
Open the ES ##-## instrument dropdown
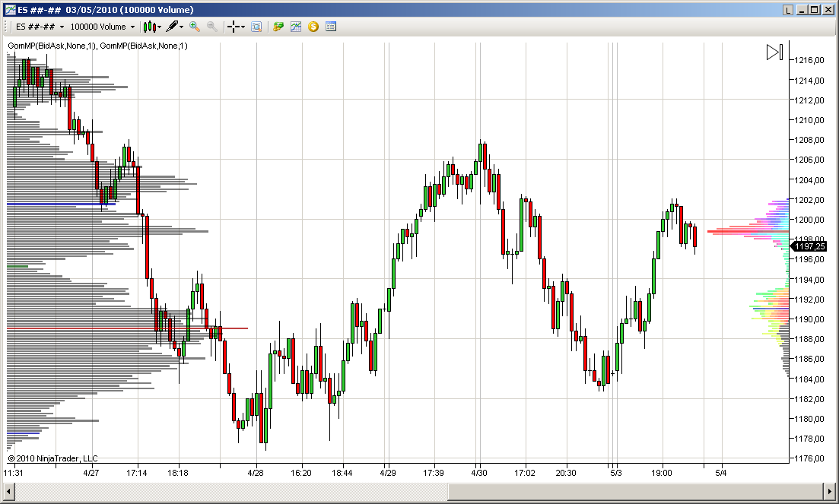pos(40,27)
